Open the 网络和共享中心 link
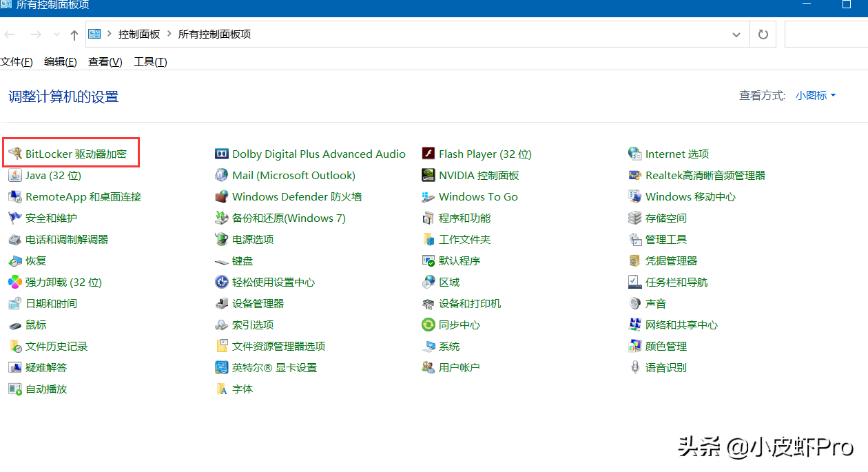868x472 pixels. pos(681,325)
